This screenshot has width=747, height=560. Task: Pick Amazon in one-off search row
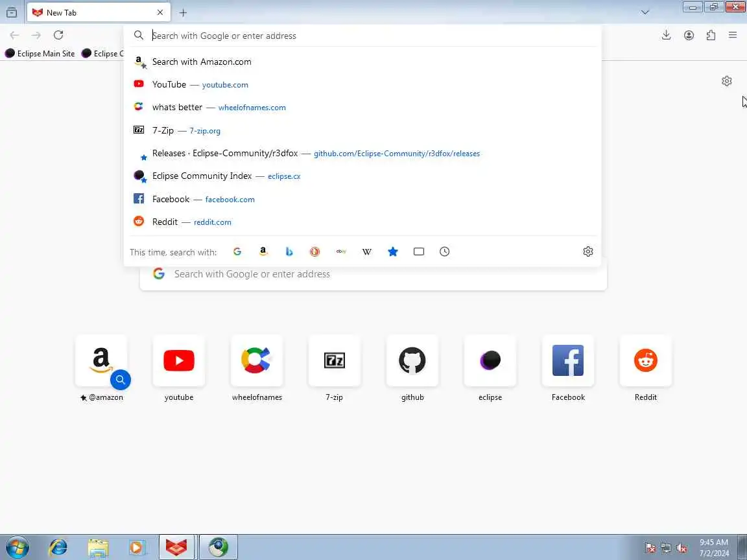263,251
